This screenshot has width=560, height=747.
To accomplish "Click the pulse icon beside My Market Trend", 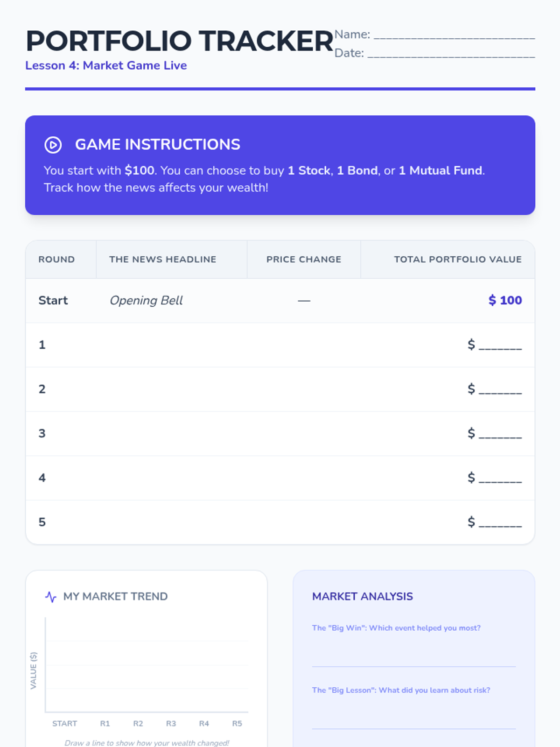I will (x=50, y=597).
